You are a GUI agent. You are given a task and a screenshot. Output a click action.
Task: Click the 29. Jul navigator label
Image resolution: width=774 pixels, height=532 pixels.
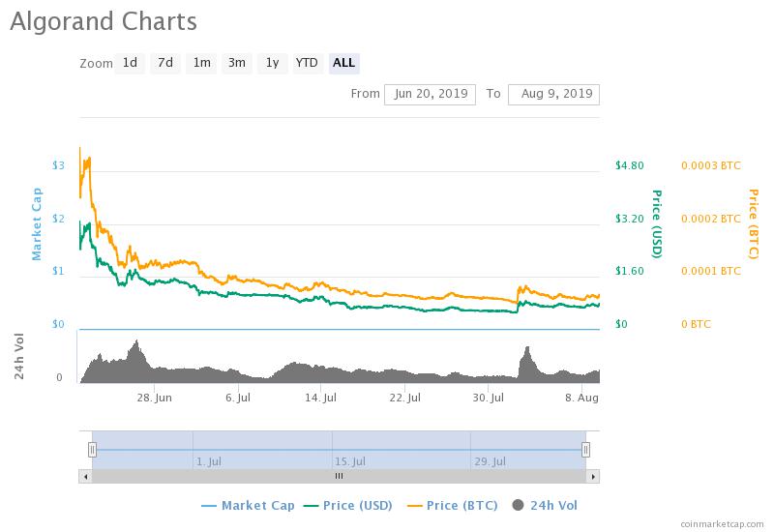[491, 462]
